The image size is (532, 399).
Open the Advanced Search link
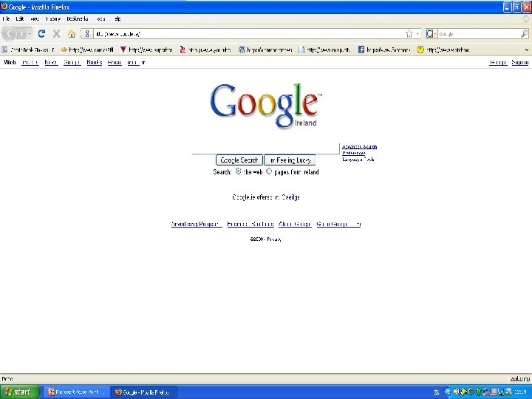click(x=359, y=146)
